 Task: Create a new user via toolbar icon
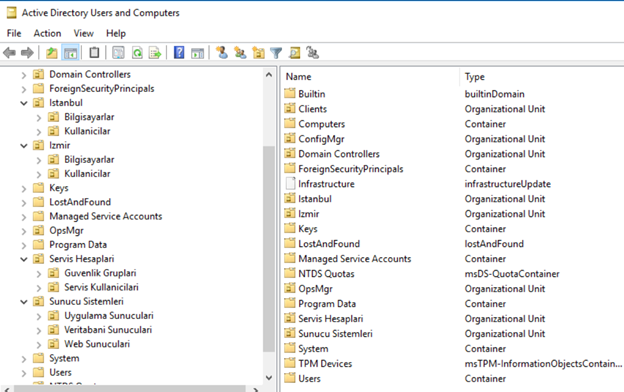point(222,53)
